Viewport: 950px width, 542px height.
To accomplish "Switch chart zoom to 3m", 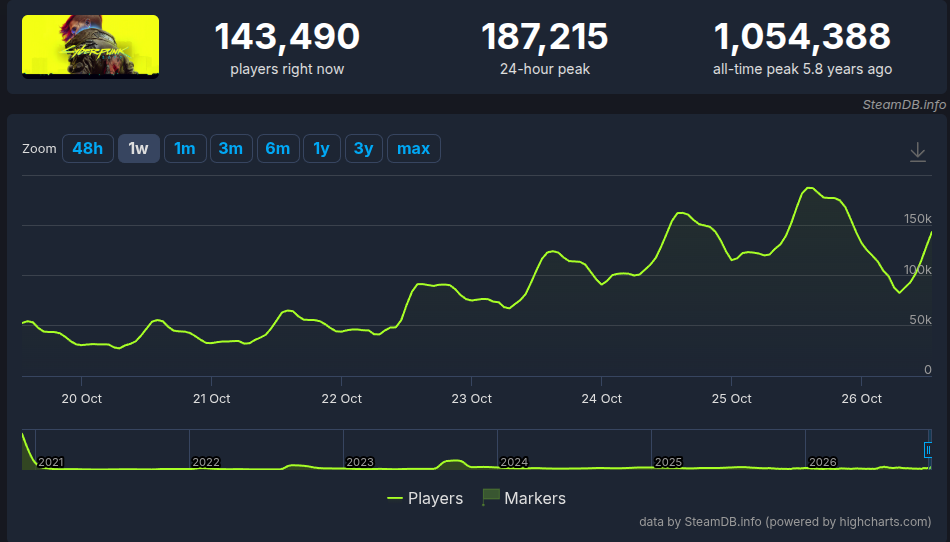I will (231, 148).
